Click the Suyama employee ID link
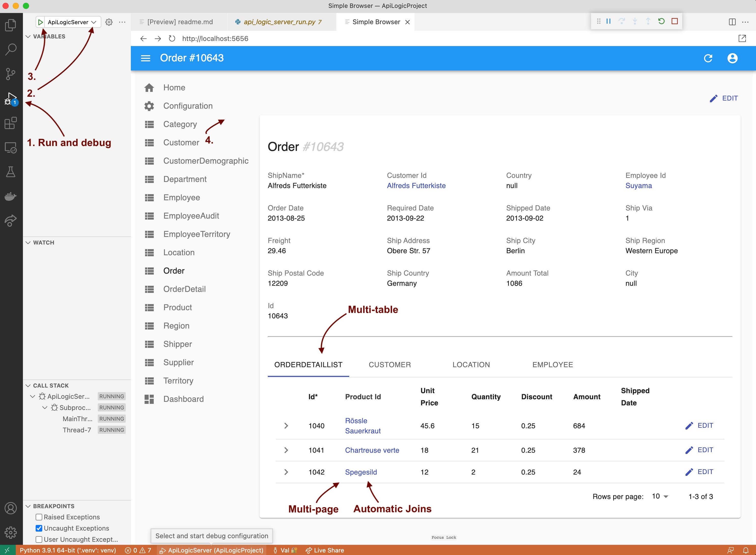Screen dimensions: 756x555 pos(639,186)
